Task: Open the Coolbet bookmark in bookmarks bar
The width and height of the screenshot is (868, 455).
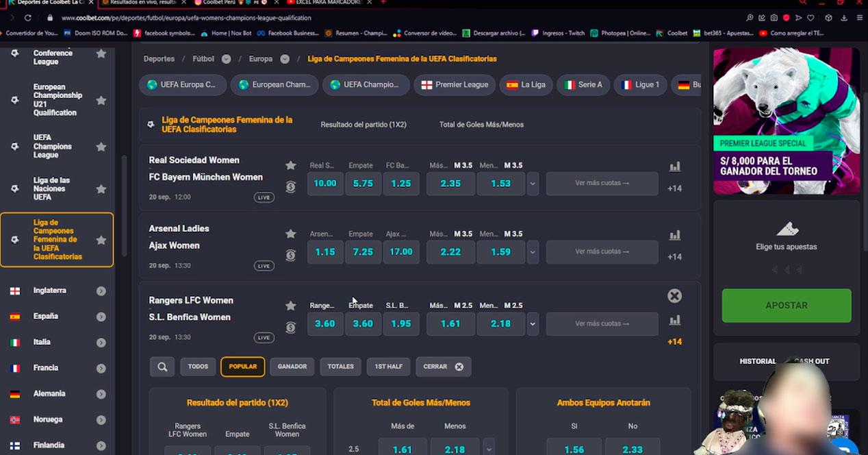Action: pos(672,33)
